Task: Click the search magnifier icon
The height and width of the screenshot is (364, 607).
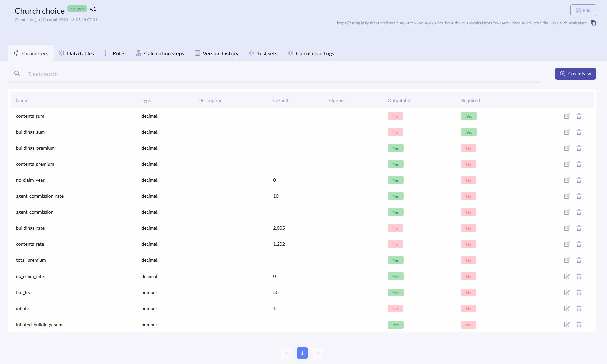Action: tap(17, 74)
